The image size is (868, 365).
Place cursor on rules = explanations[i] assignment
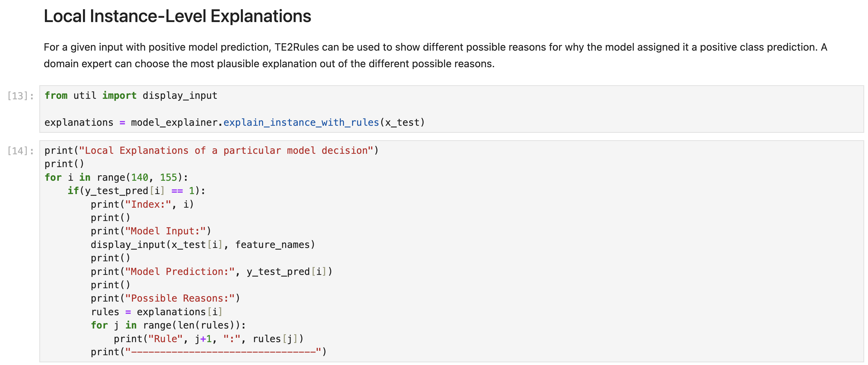tap(156, 312)
